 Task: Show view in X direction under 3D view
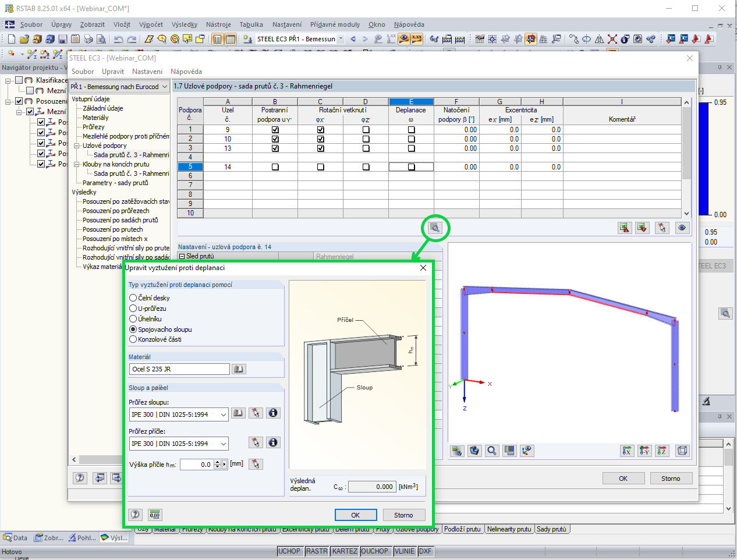click(x=626, y=451)
